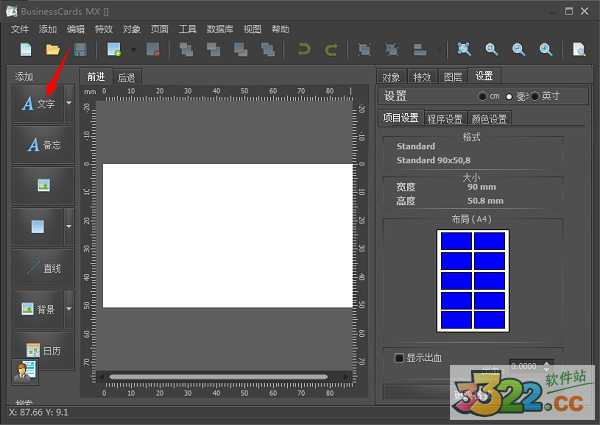This screenshot has height=425, width=600.
Task: Click the 日历 add calendar button
Action: [x=44, y=350]
